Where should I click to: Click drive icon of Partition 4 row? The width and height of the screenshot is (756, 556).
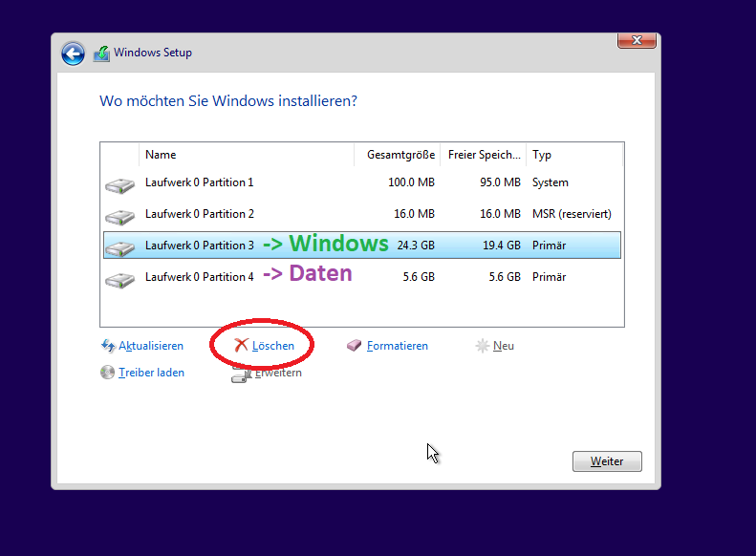[x=119, y=280]
